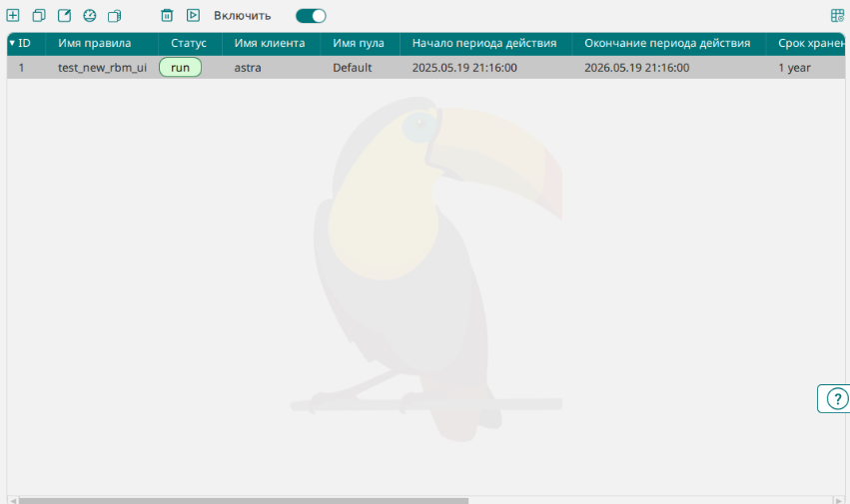Click the Окончание периода действия header
This screenshot has width=850, height=504.
pos(667,44)
